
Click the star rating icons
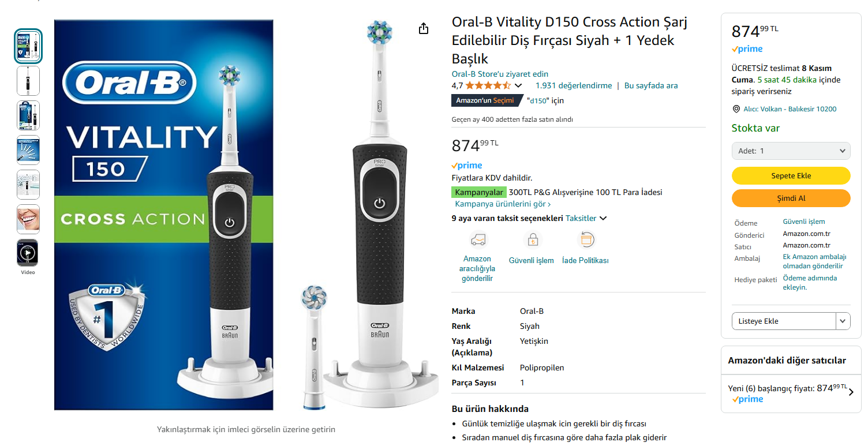(488, 85)
